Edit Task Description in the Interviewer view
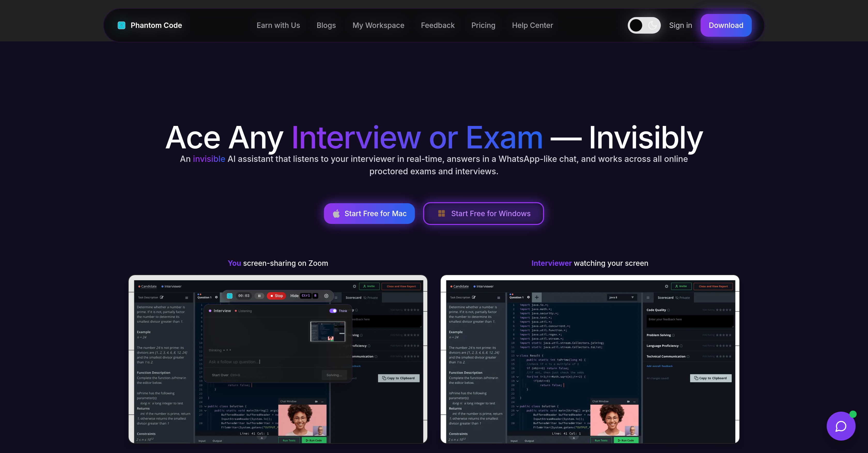Screen dimensions: 868x453 [x=474, y=298]
